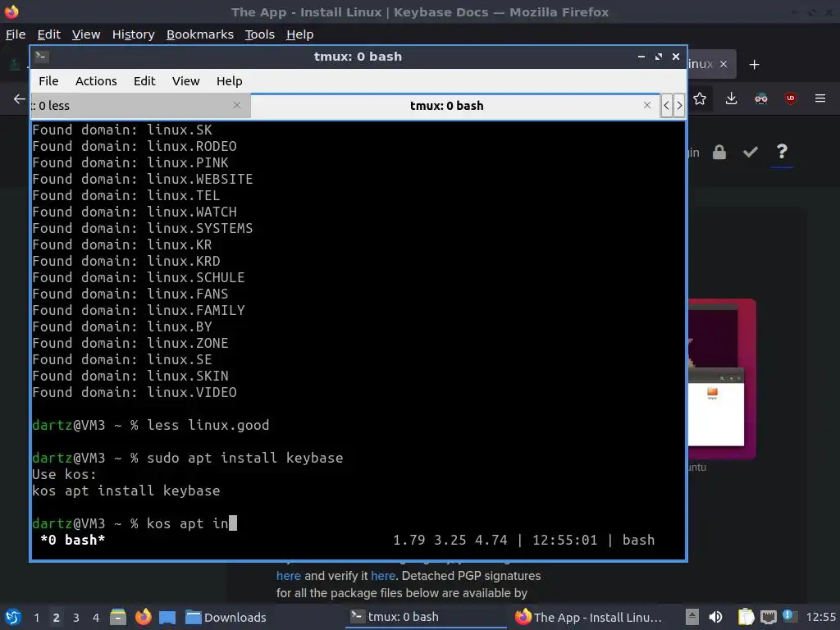The width and height of the screenshot is (840, 630).
Task: Close the 'tmux: 0 bash' terminal tab
Action: 647,106
